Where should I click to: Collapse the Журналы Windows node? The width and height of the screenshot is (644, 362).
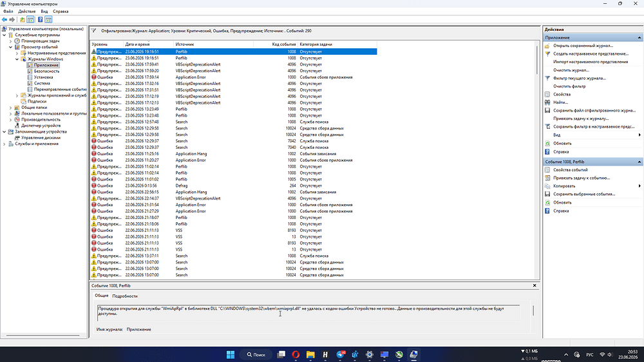(17, 59)
